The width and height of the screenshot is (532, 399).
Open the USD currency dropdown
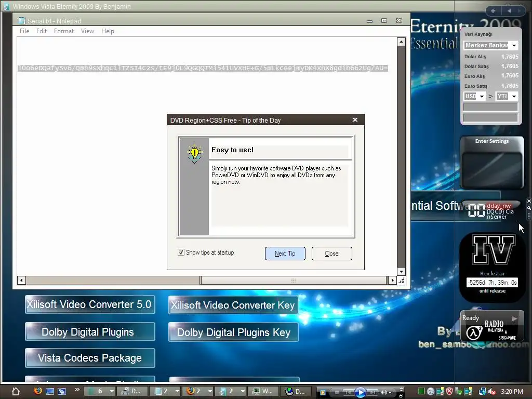482,96
